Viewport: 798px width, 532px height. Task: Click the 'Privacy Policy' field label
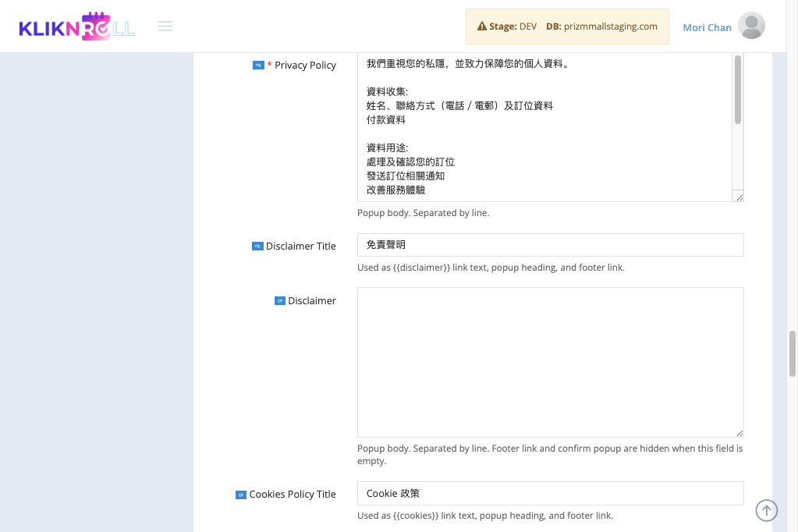[x=305, y=66]
